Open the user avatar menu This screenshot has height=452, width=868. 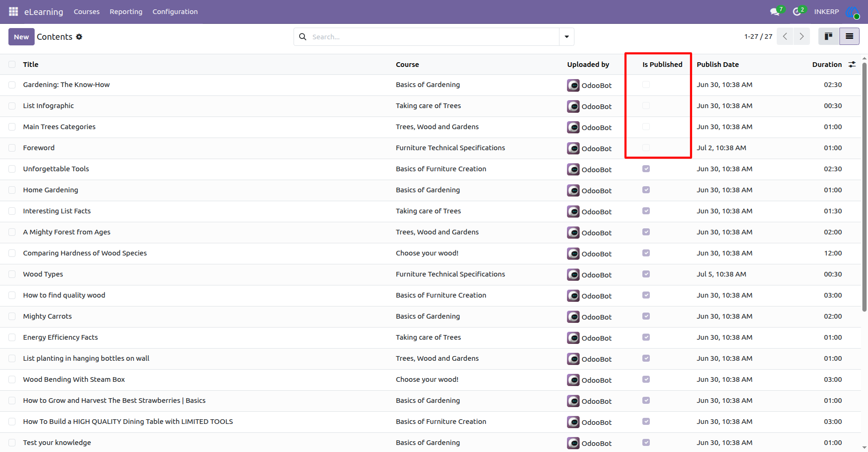(x=852, y=12)
